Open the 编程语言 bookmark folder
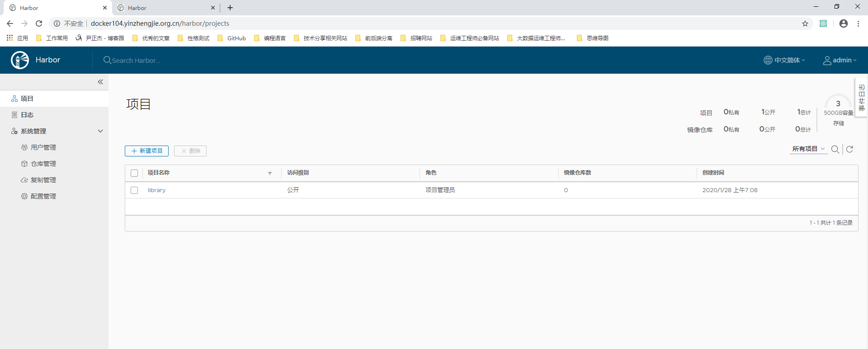868x349 pixels. click(270, 38)
